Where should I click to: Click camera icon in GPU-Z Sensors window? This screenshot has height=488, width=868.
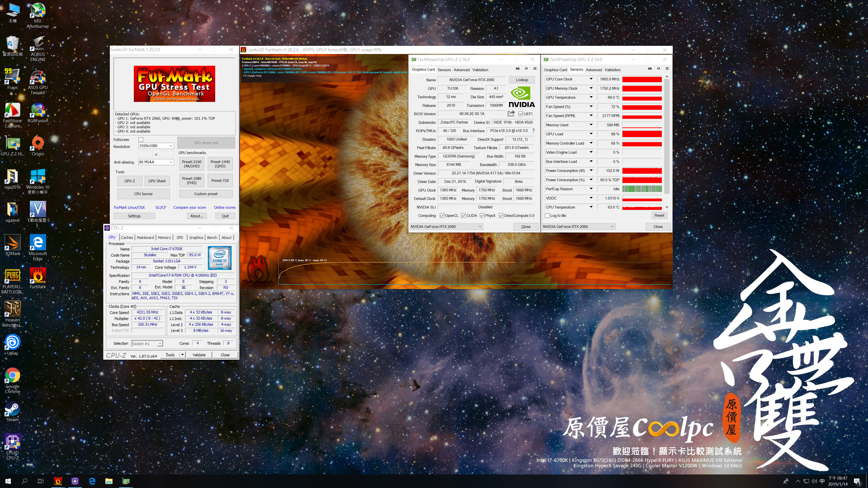(x=650, y=69)
